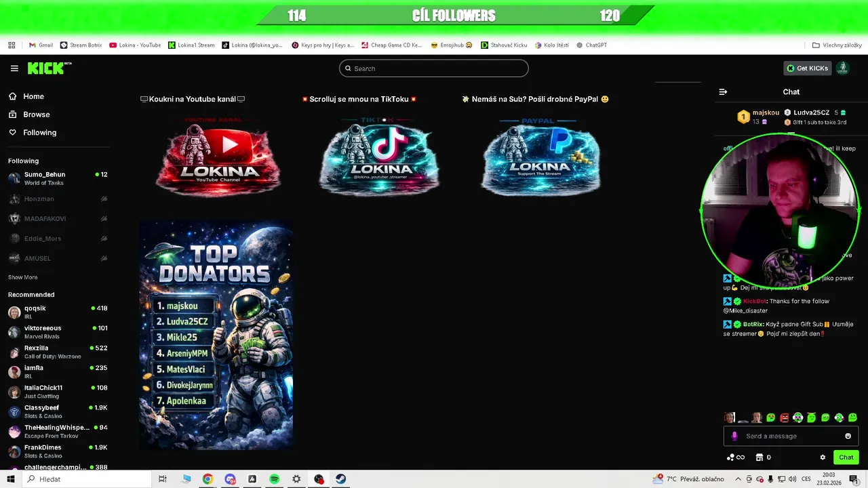This screenshot has width=868, height=488.
Task: Open Chrome from taskbar
Action: coord(208,479)
